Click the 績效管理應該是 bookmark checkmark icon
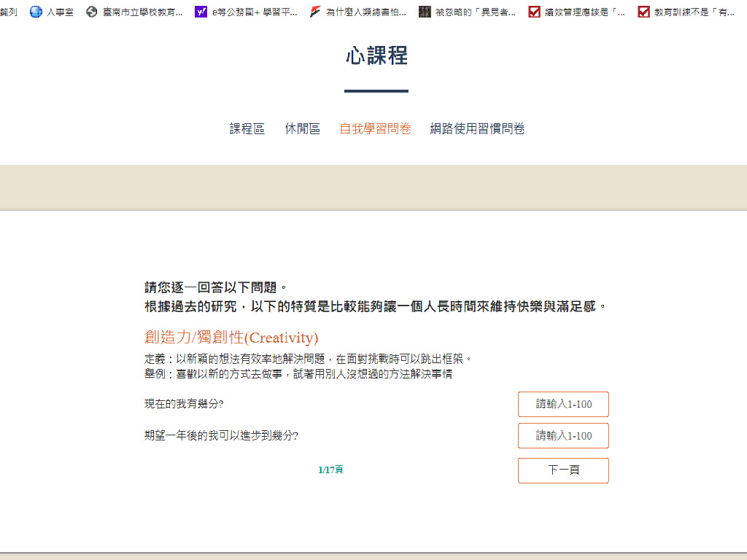 tap(534, 12)
